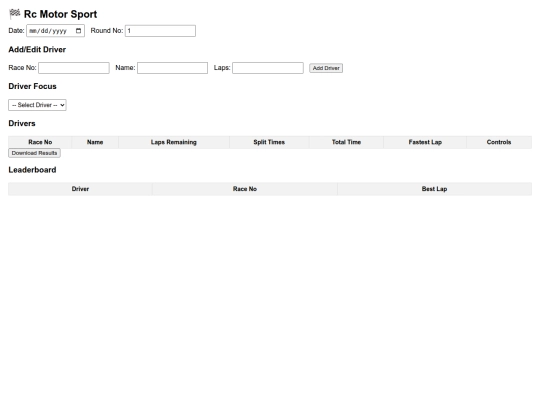Screen dimensions: 540x405
Task: Click the Race No: label in Add/Edit Driver
Action: click(22, 68)
